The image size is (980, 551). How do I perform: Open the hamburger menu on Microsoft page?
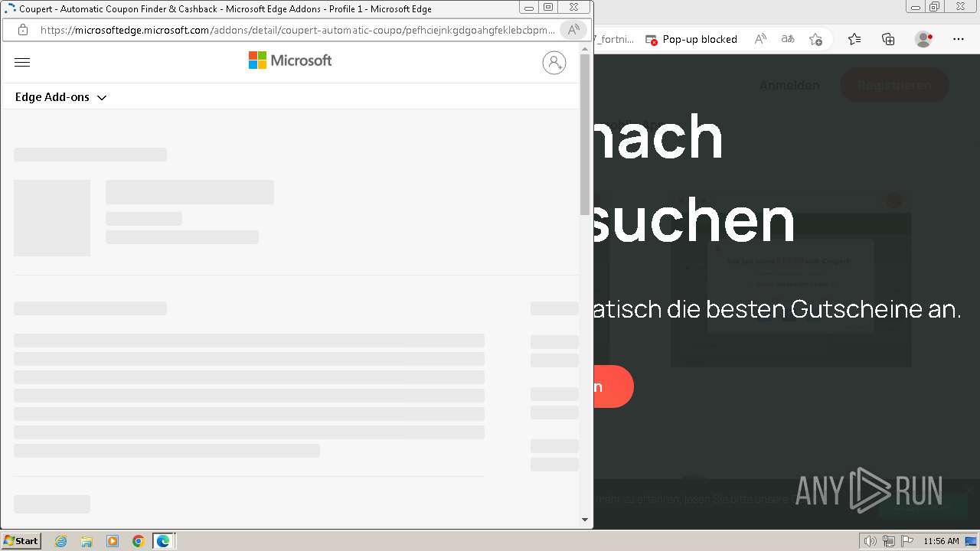click(22, 63)
